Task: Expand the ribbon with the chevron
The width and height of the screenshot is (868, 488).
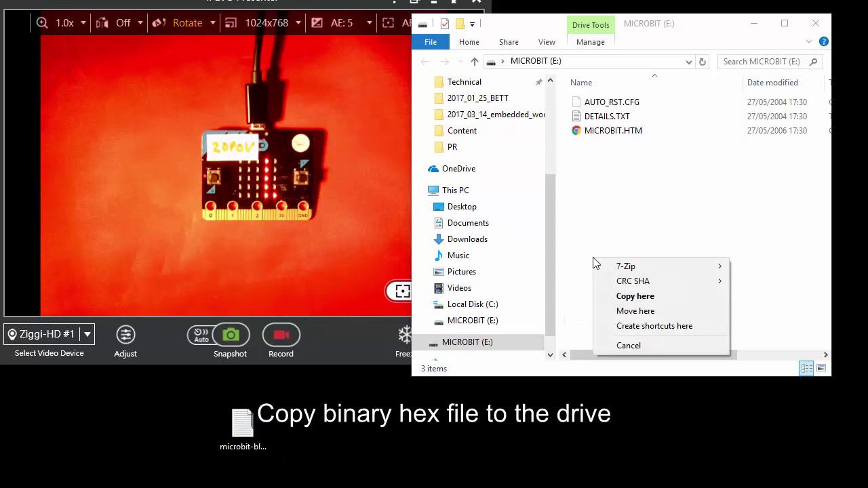Action: coord(809,42)
